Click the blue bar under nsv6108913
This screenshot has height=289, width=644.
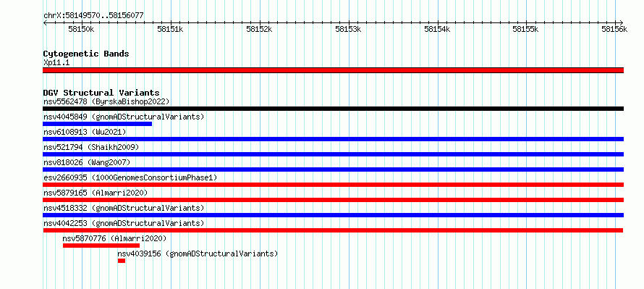pyautogui.click(x=333, y=139)
